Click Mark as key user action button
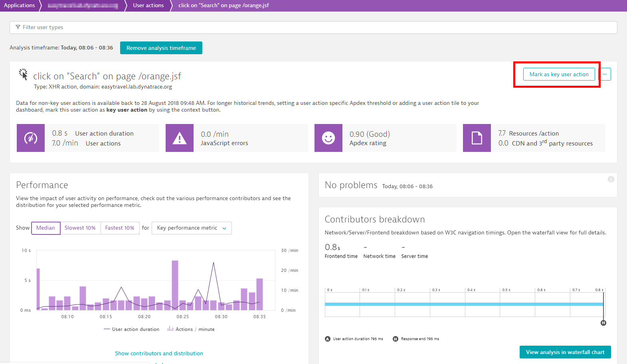The image size is (627, 364). point(559,74)
